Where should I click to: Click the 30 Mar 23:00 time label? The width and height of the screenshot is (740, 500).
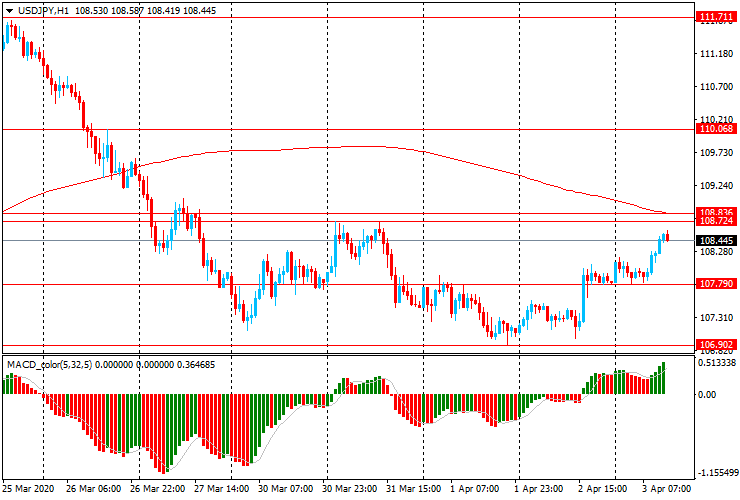[x=350, y=489]
